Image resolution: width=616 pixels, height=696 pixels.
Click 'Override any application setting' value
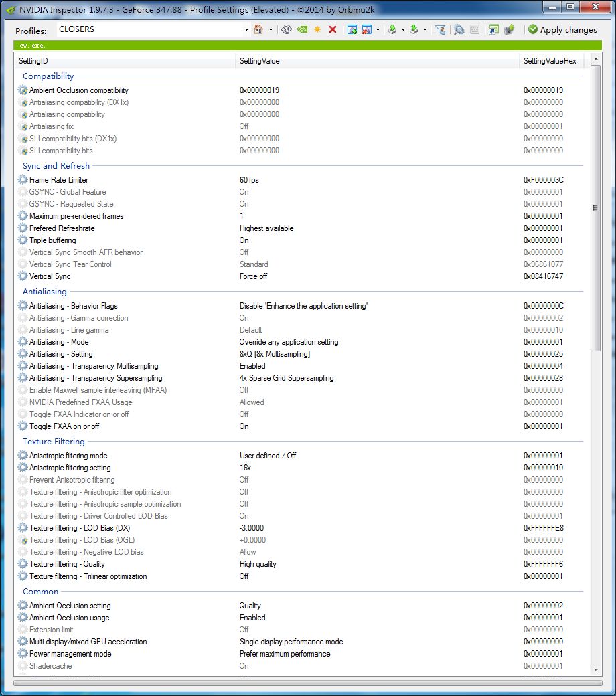[289, 342]
